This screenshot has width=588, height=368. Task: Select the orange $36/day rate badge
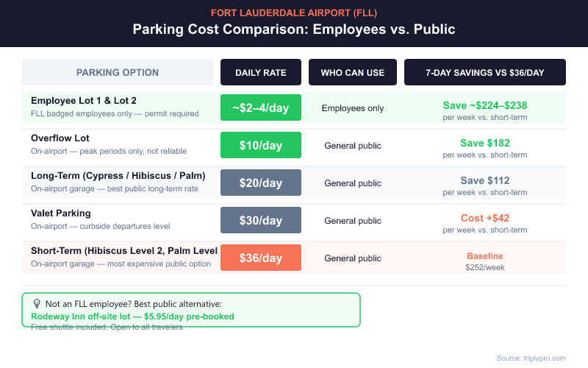(x=261, y=258)
